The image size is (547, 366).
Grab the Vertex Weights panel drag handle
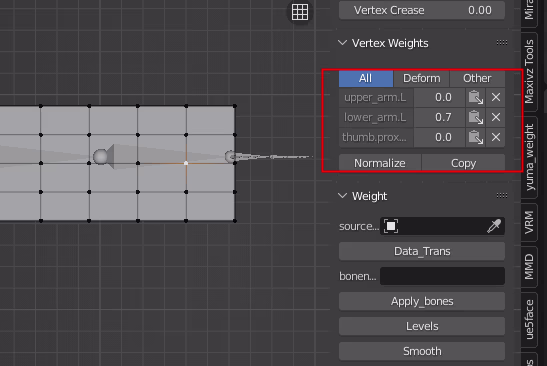pyautogui.click(x=502, y=43)
